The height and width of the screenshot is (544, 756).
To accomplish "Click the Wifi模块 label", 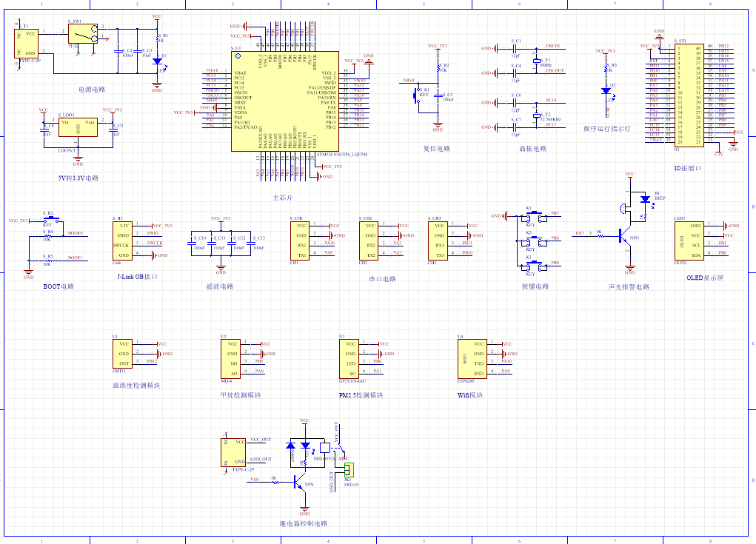I will [x=470, y=395].
